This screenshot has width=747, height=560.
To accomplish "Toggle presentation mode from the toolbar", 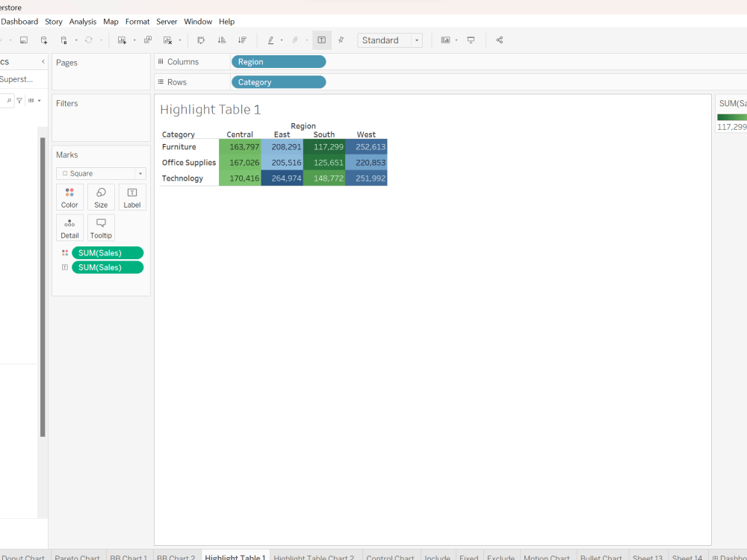I will click(x=471, y=40).
